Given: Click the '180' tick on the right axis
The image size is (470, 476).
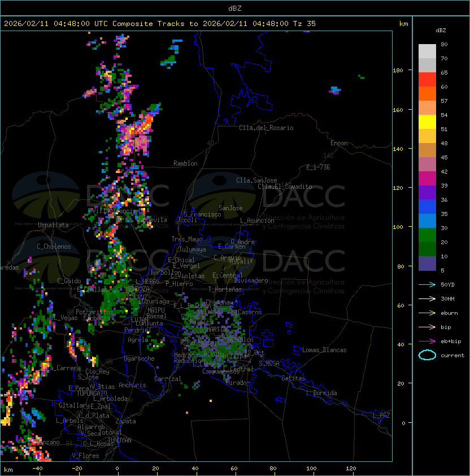Looking at the screenshot, I should tap(398, 71).
